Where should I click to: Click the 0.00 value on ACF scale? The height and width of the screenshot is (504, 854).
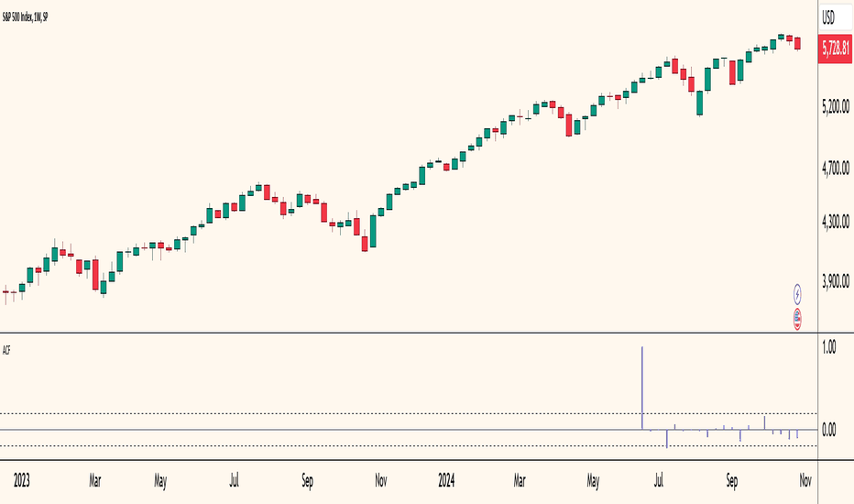click(829, 430)
